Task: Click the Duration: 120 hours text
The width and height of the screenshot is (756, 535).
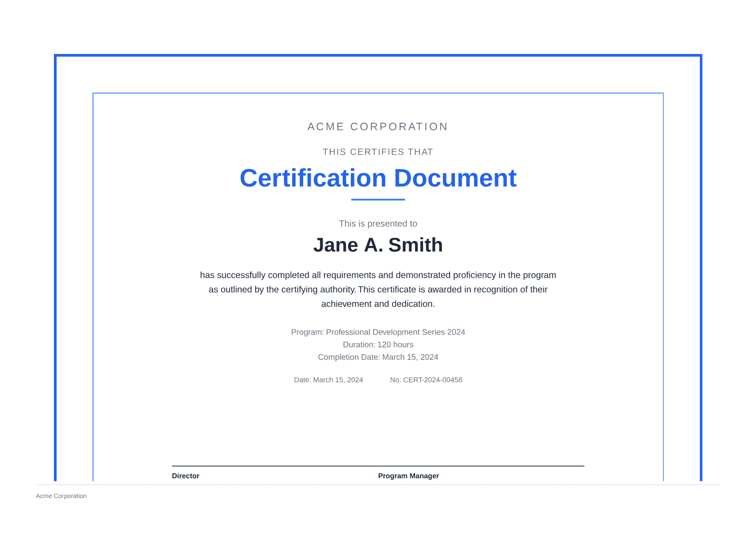Action: click(378, 344)
